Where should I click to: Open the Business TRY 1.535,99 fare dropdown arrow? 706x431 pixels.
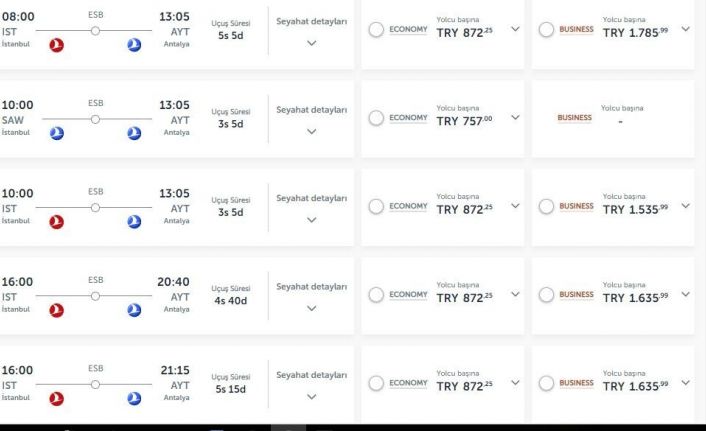coord(685,205)
